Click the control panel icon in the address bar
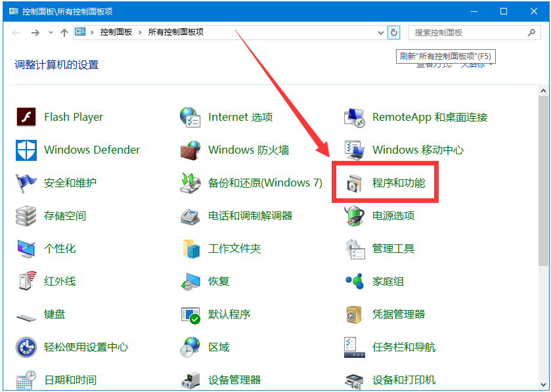The width and height of the screenshot is (551, 392). pyautogui.click(x=80, y=32)
